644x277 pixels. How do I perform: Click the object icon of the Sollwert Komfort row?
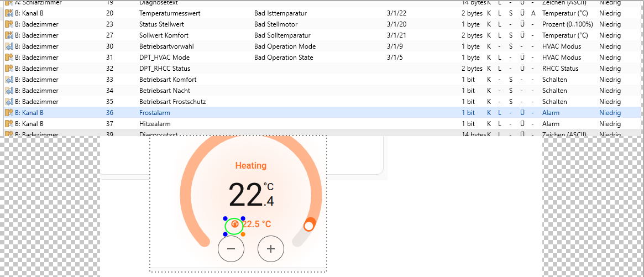tap(9, 35)
